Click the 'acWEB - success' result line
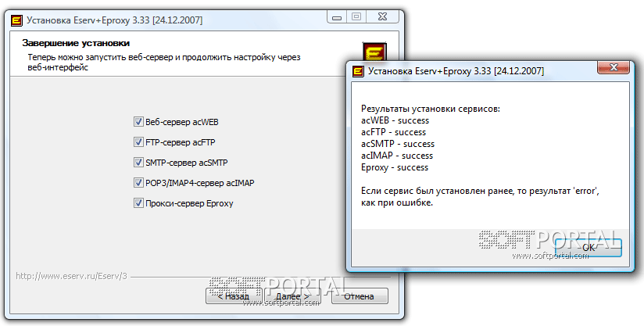The image size is (644, 326). [395, 120]
